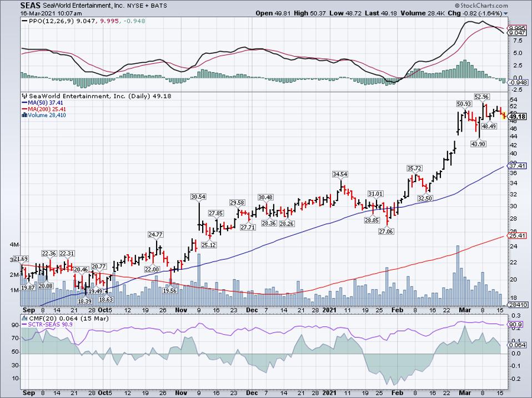Click the 22.36 high price label
Viewport: 532px width, 398px height.
pos(49,254)
